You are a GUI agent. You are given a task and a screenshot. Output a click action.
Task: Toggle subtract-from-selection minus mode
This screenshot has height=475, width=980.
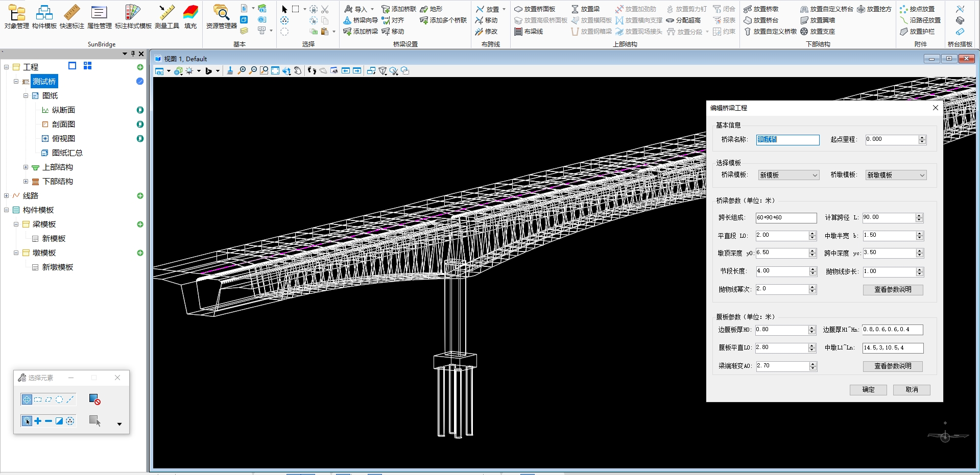(x=49, y=421)
